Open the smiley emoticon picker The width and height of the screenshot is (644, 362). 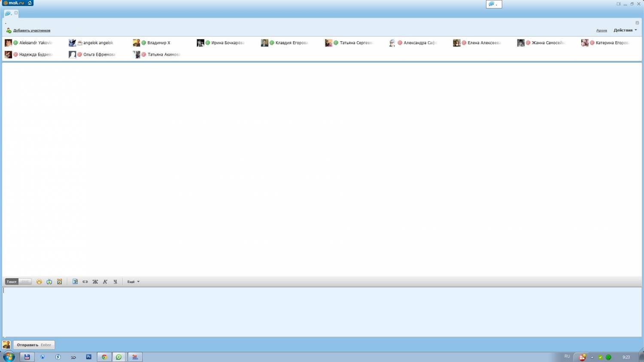39,282
